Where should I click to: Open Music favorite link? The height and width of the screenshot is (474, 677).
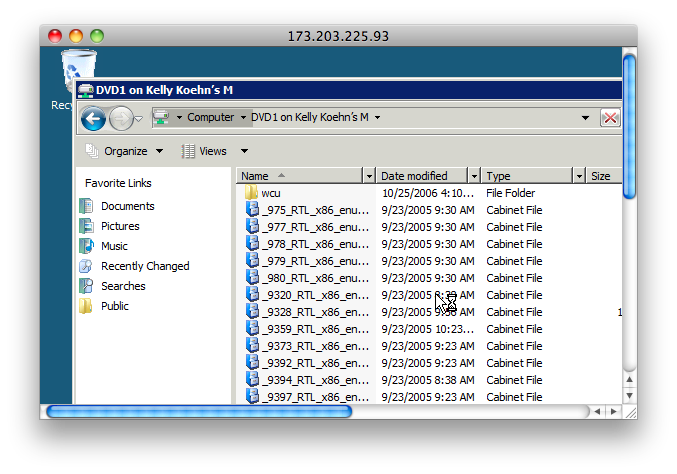114,246
